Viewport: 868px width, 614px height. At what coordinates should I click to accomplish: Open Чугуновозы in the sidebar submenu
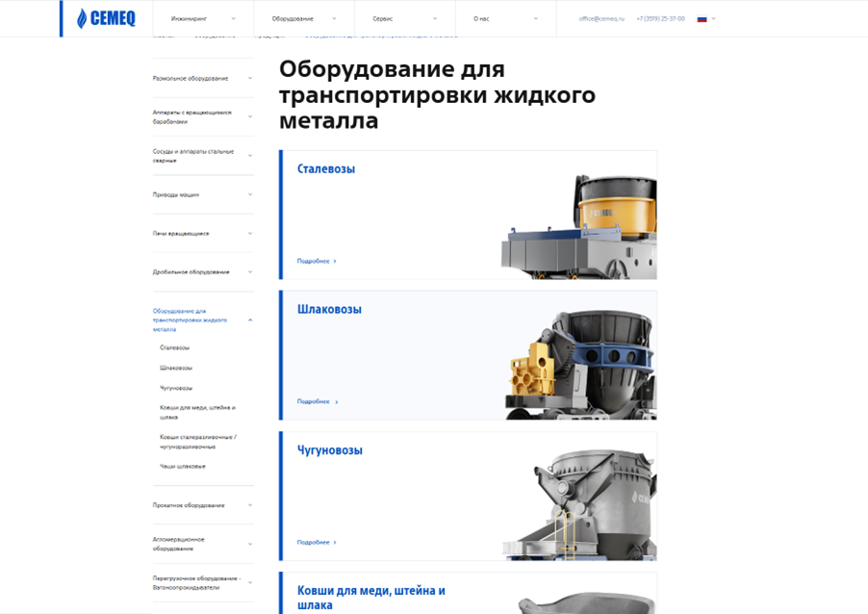(x=176, y=388)
